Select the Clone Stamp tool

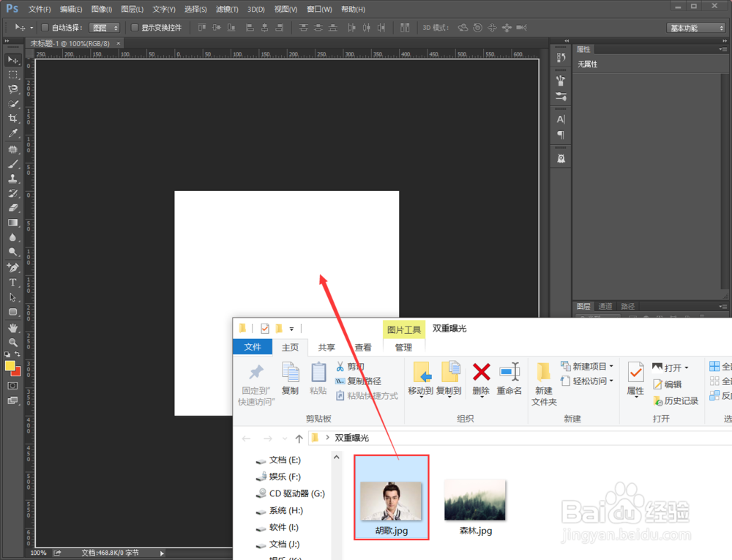(12, 179)
